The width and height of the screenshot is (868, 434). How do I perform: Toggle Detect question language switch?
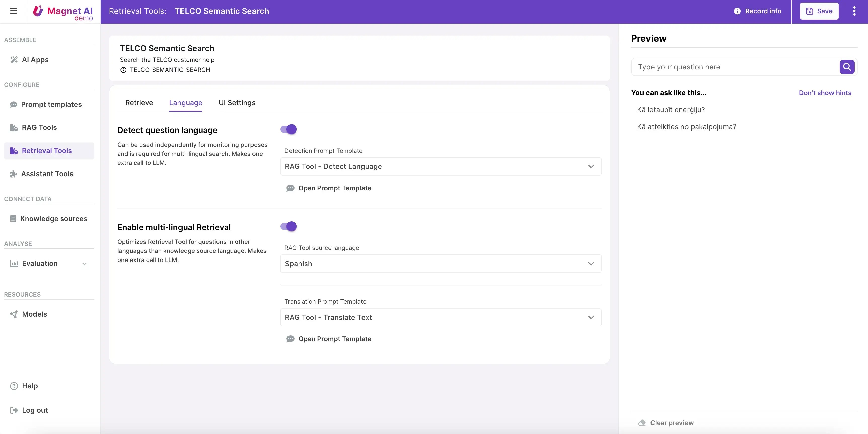pos(288,129)
